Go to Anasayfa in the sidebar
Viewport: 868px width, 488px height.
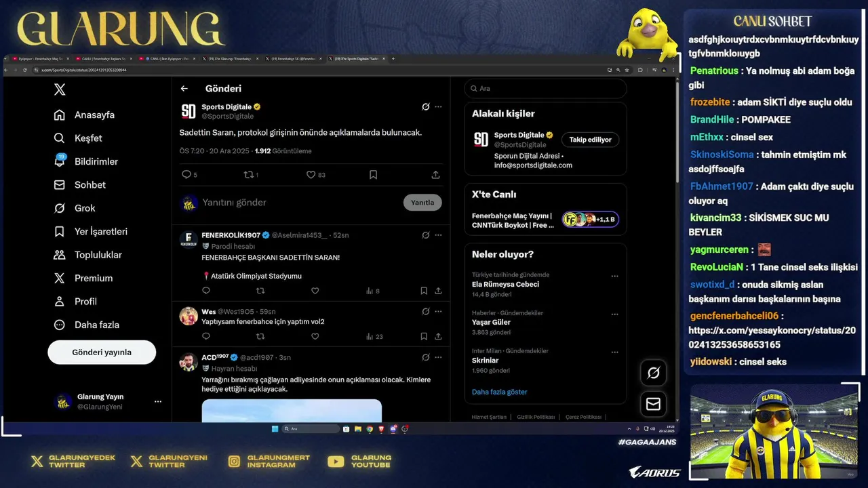tap(84, 115)
